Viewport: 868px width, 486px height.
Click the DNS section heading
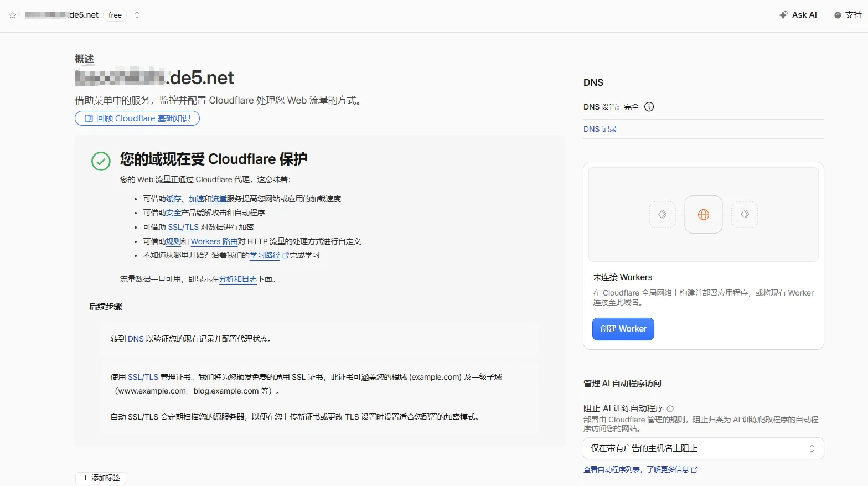point(593,82)
